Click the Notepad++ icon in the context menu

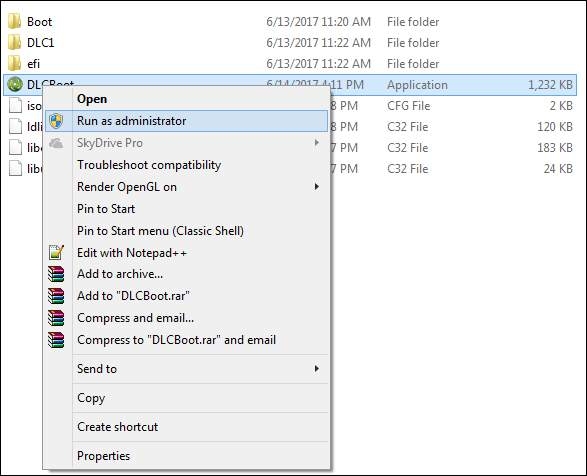pyautogui.click(x=56, y=252)
